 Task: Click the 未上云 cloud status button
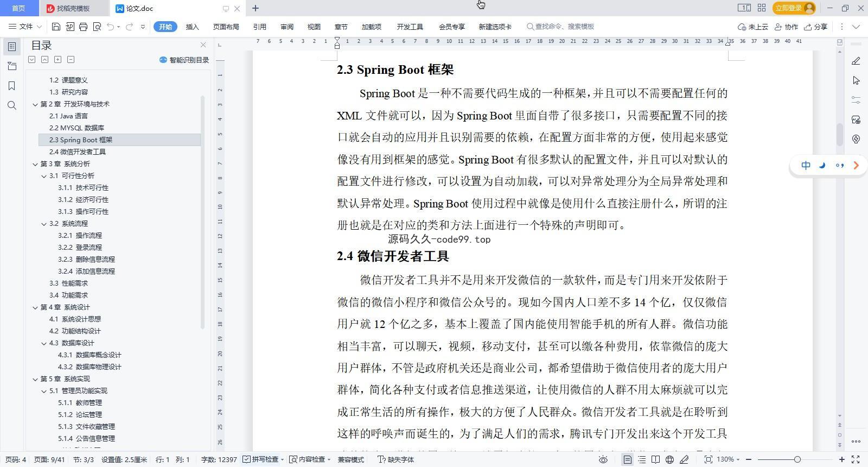click(753, 27)
